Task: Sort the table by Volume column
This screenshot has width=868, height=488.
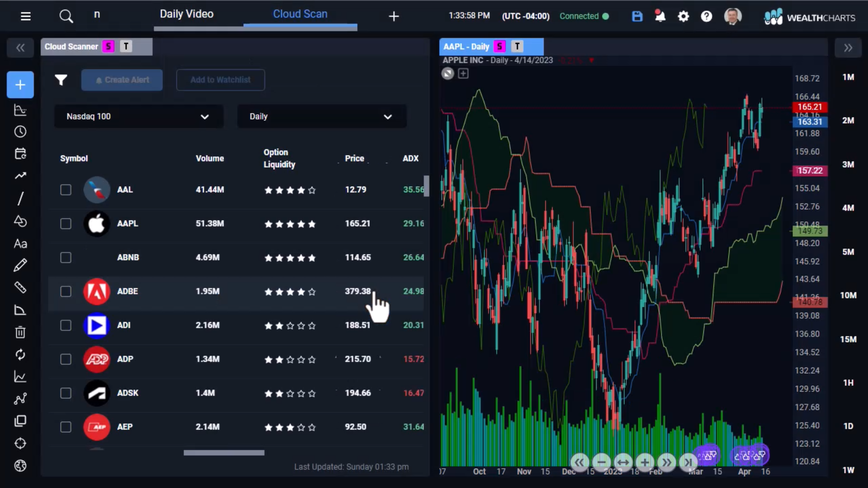Action: click(210, 159)
